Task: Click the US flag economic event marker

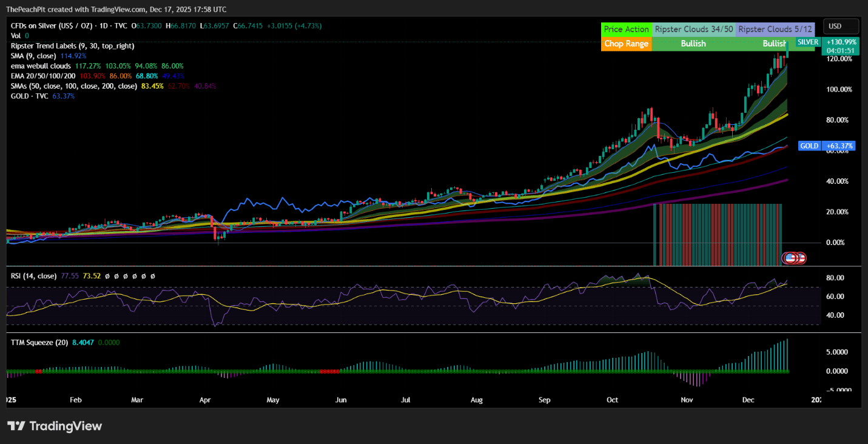Action: (x=790, y=258)
